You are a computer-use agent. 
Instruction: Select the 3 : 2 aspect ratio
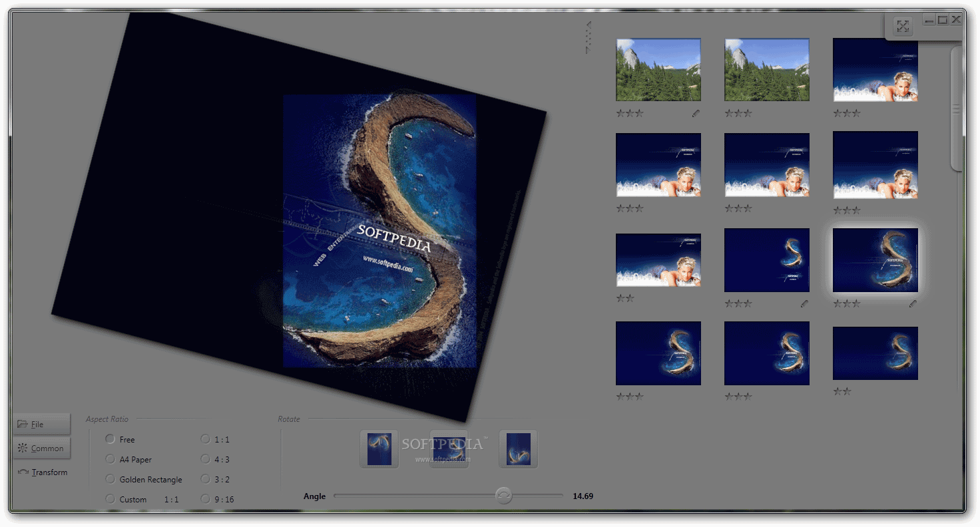pyautogui.click(x=215, y=479)
